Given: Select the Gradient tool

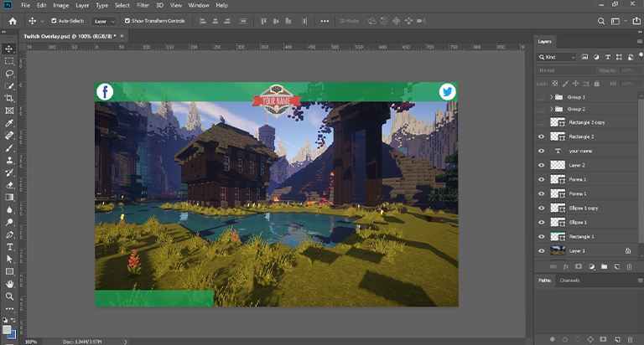Looking at the screenshot, I should point(8,198).
